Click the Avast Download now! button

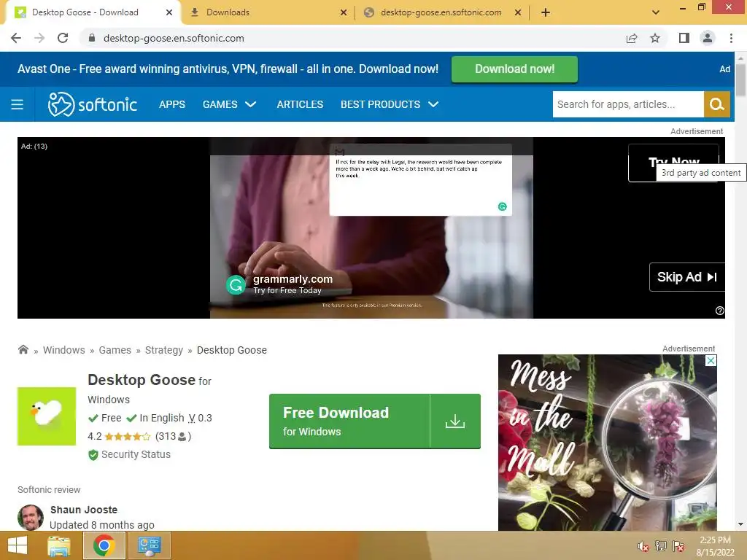(514, 69)
